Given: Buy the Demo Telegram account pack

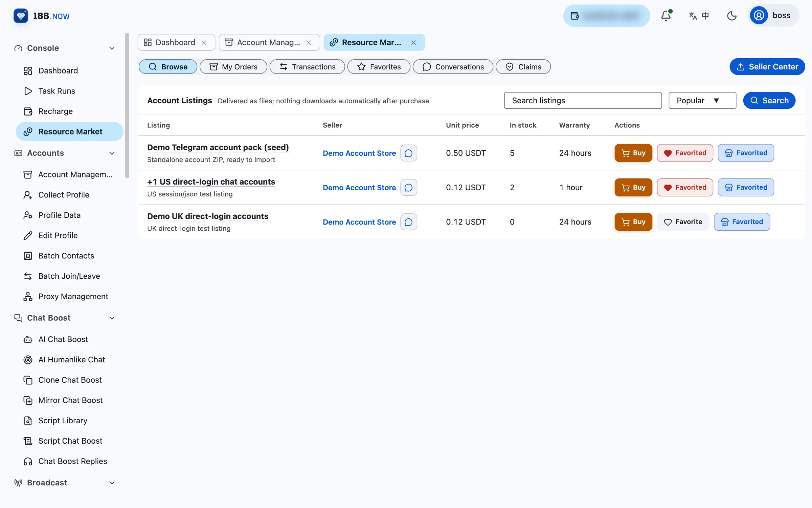Looking at the screenshot, I should 633,153.
